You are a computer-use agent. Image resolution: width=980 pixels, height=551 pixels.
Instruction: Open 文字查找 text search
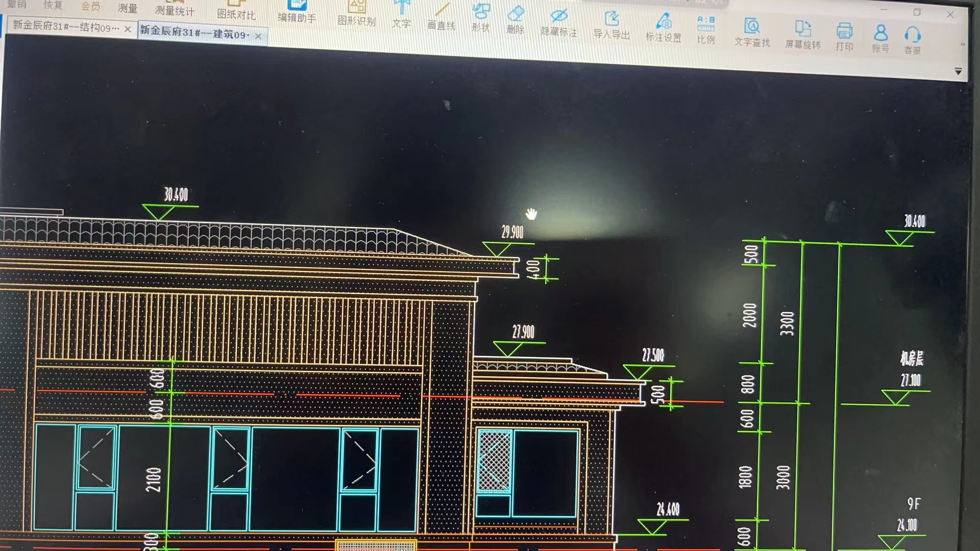click(x=752, y=33)
